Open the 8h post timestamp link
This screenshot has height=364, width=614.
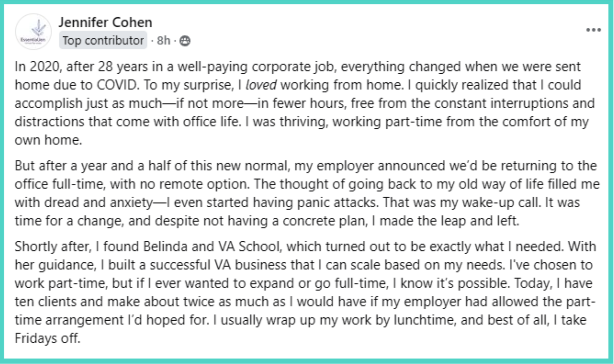(163, 40)
